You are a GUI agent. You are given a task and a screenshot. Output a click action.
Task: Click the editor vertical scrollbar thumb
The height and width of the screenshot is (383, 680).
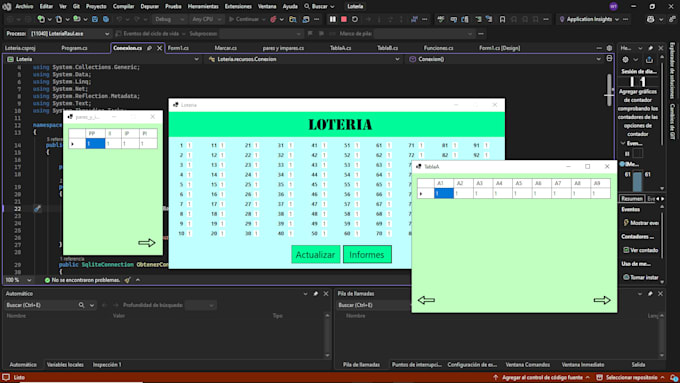[609, 91]
